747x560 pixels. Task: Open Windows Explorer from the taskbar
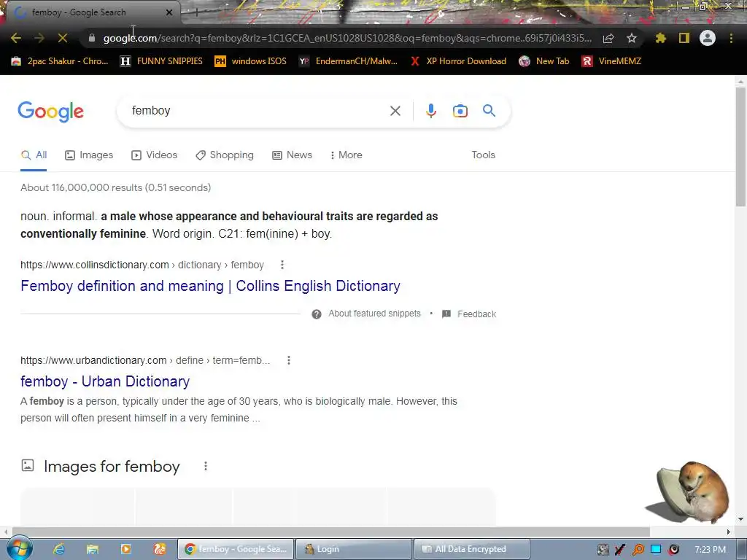click(93, 549)
